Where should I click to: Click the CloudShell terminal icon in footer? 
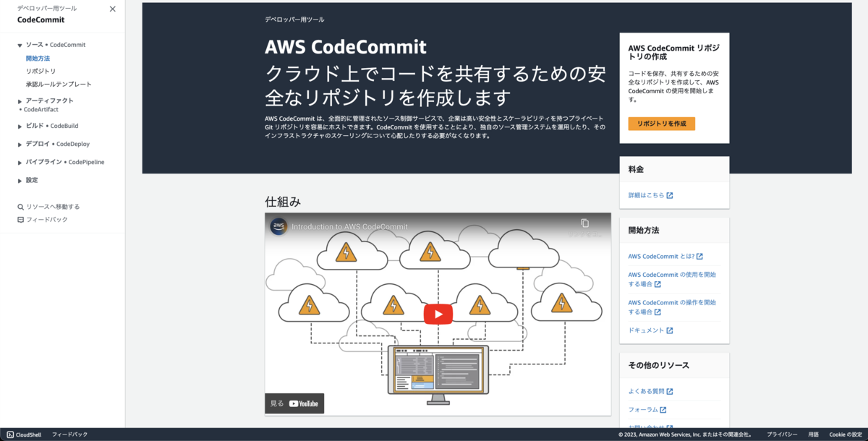click(10, 434)
